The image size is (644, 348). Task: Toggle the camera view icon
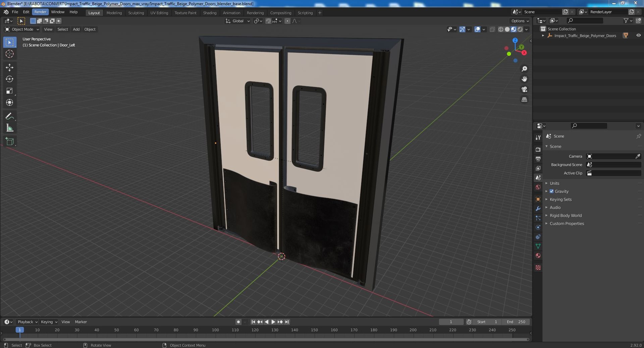524,89
